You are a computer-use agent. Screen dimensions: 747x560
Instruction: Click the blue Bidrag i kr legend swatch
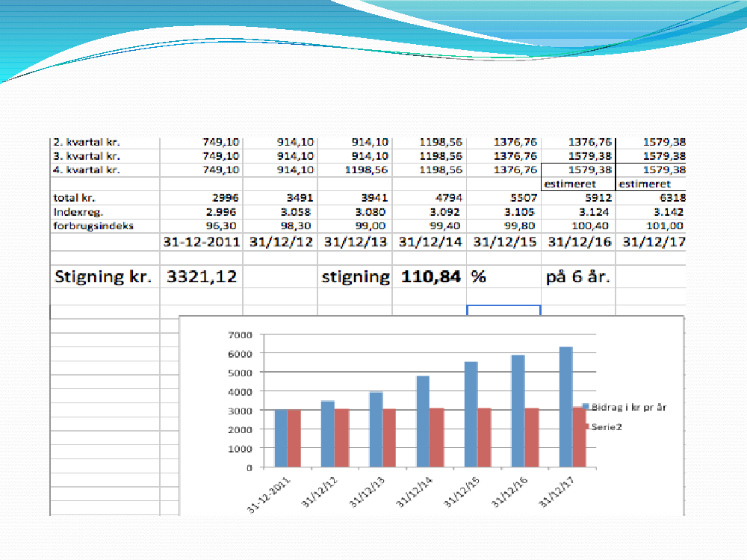tap(587, 408)
